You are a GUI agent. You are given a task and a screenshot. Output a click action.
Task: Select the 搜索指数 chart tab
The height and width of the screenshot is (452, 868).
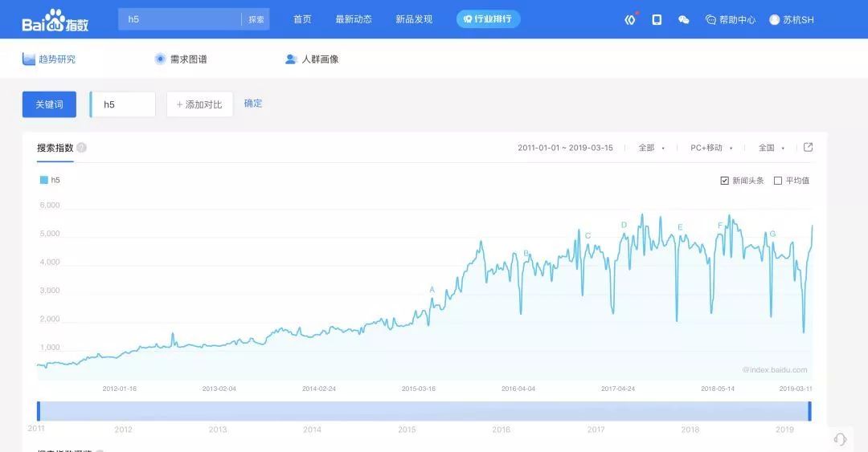click(55, 148)
